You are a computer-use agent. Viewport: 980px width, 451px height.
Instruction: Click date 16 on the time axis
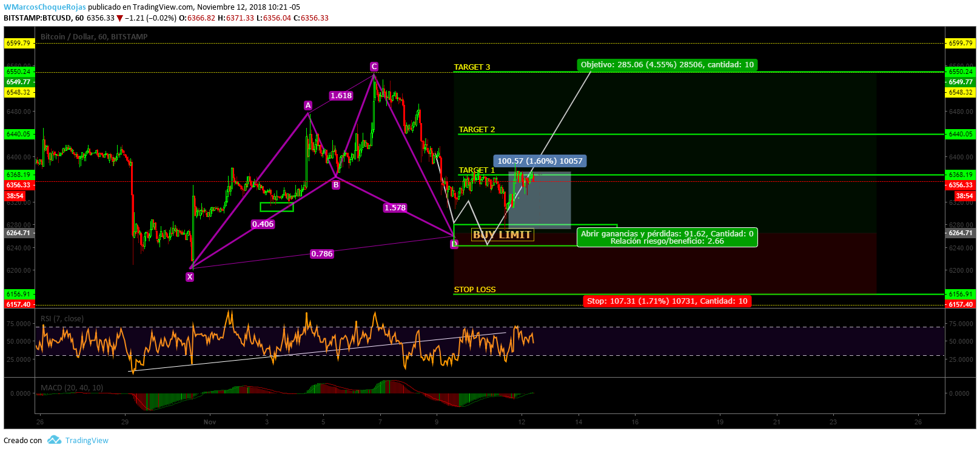point(635,422)
